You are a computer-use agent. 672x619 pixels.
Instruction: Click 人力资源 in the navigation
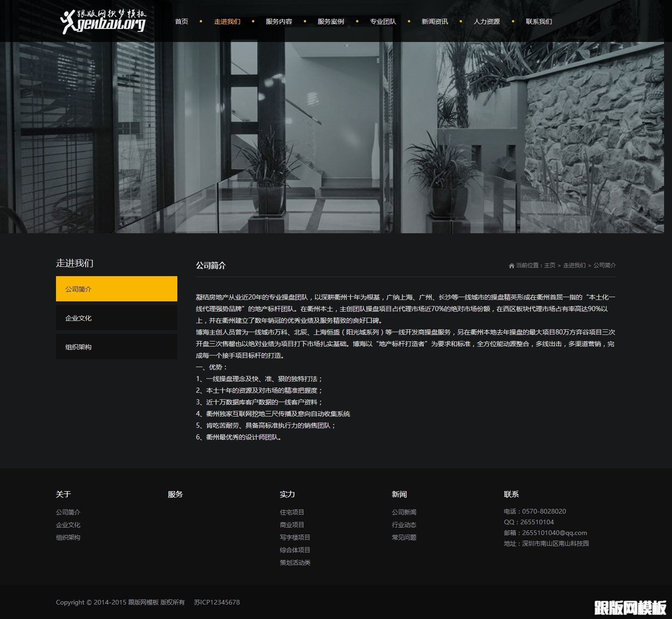487,21
